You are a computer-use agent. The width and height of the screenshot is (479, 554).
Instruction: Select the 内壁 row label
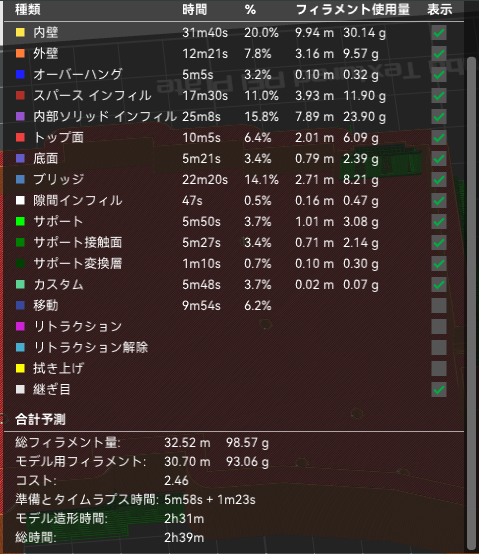(x=46, y=33)
